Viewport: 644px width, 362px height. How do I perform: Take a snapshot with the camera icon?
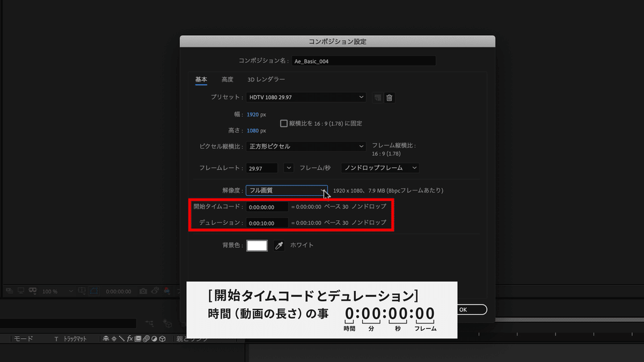(x=144, y=290)
